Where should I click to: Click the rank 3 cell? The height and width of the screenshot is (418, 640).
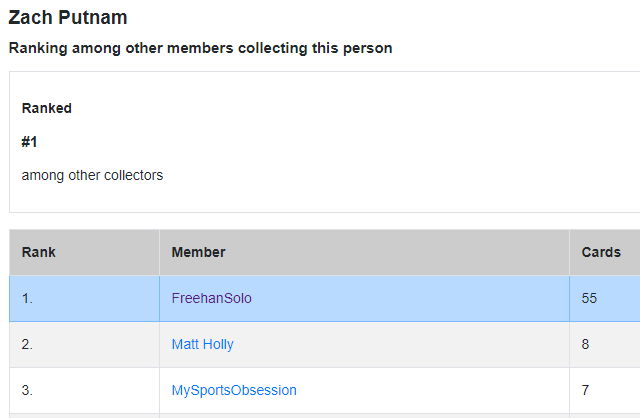[84, 390]
